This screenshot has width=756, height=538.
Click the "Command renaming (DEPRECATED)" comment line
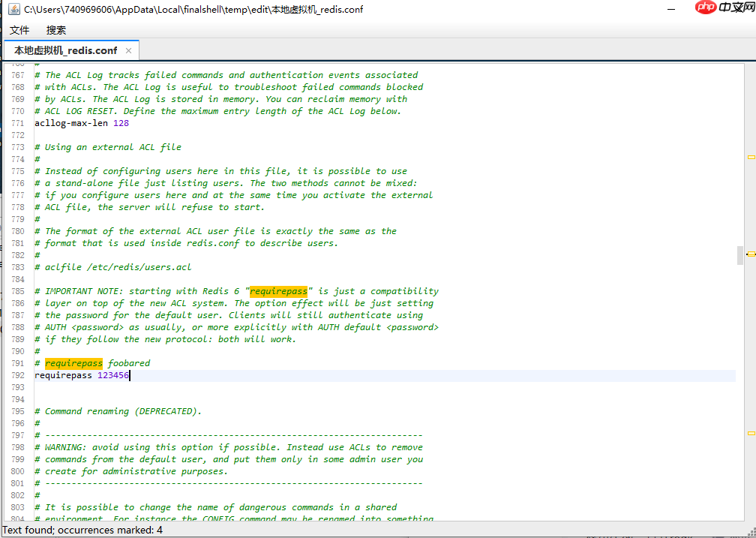(x=123, y=411)
